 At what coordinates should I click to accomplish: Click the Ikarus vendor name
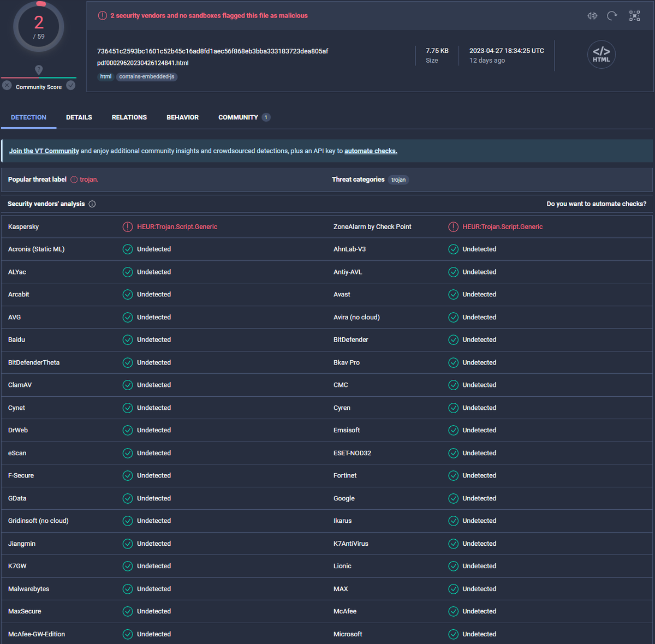[x=343, y=521]
